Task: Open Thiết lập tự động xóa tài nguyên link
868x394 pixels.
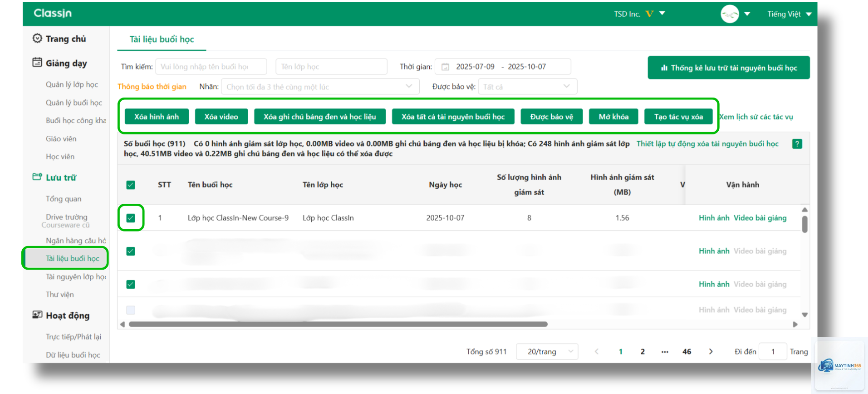Action: pyautogui.click(x=707, y=143)
